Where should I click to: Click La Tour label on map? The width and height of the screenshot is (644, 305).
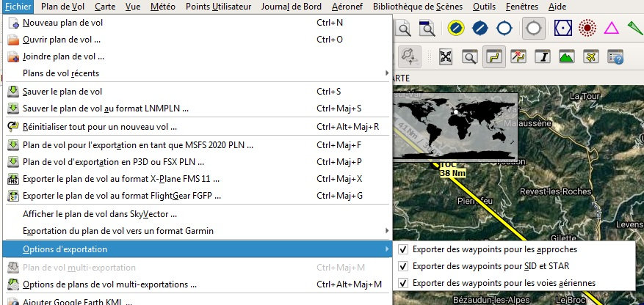point(585,96)
